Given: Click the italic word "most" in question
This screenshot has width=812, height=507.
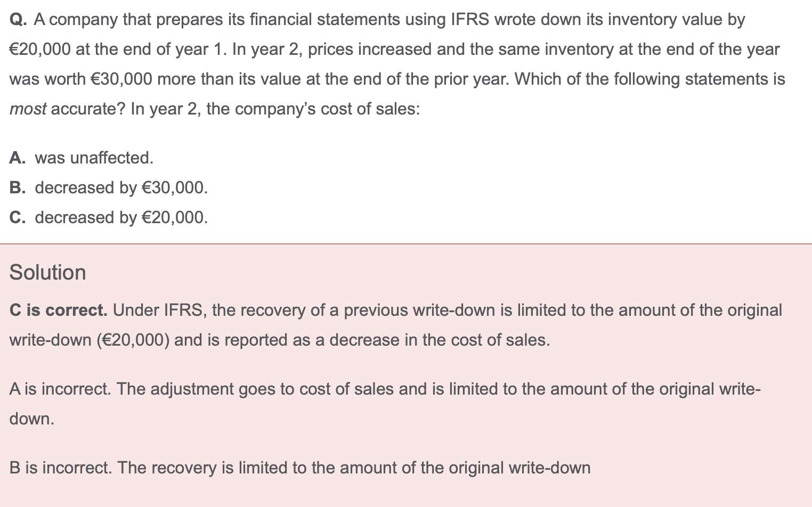Looking at the screenshot, I should coord(28,109).
